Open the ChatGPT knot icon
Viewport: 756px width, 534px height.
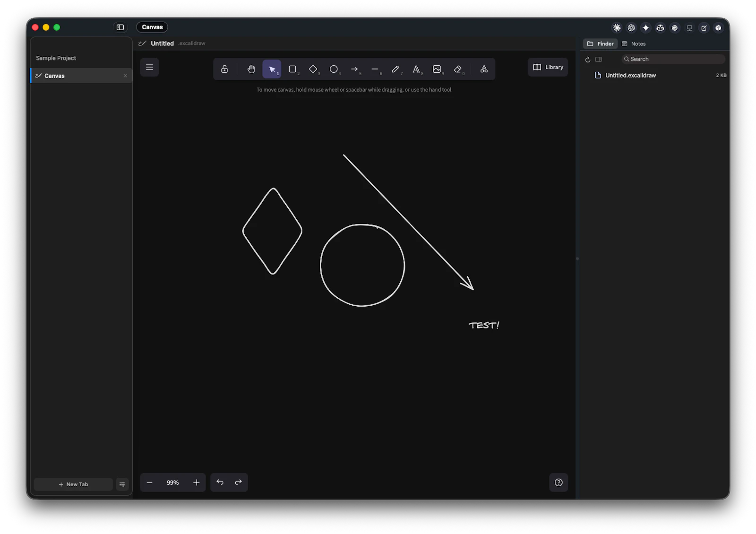pos(631,28)
